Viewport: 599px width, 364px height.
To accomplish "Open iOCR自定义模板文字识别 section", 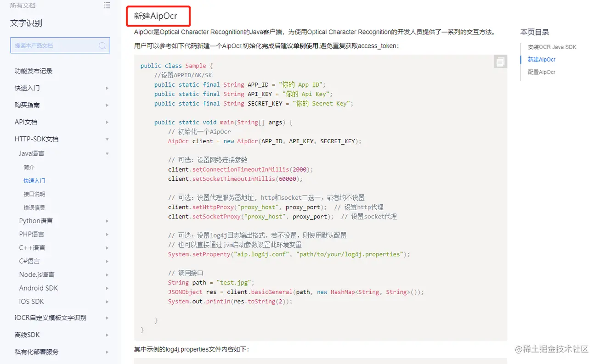I will pyautogui.click(x=51, y=318).
